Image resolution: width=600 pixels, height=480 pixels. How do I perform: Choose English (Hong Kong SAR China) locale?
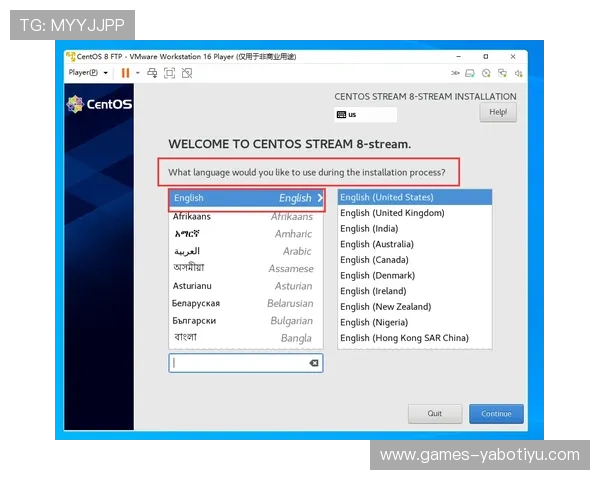415,338
